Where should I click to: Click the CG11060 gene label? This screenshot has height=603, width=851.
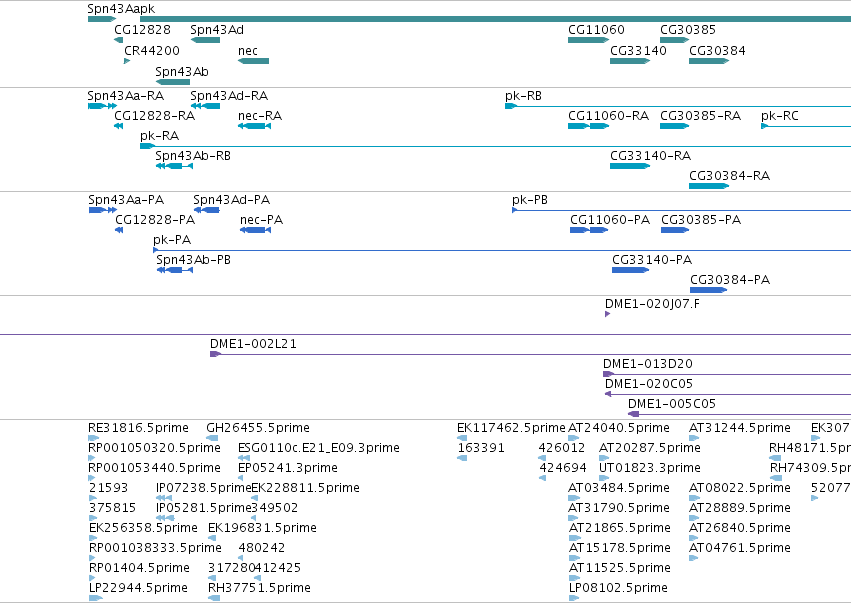pos(596,29)
